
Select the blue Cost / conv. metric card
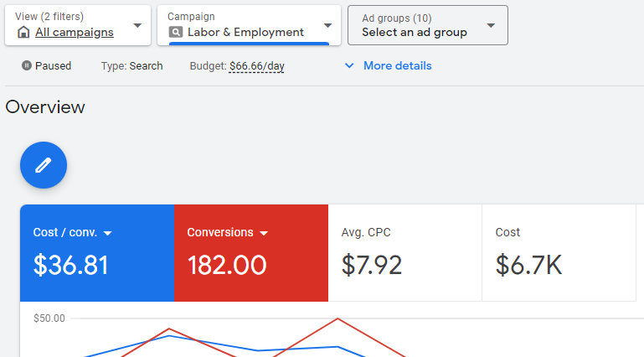pos(97,253)
